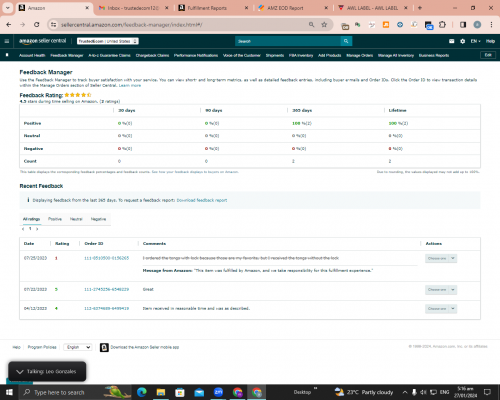Open Business Reports in navigation bar

pos(434,55)
